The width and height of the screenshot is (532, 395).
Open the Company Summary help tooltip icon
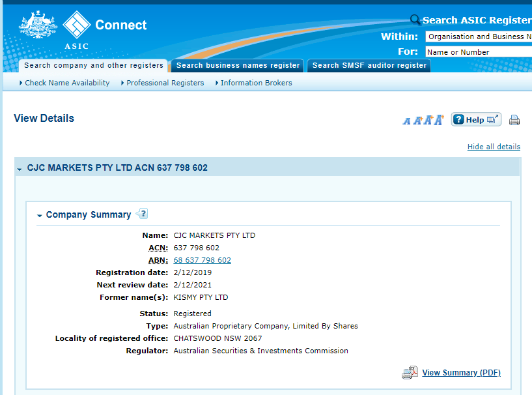143,214
